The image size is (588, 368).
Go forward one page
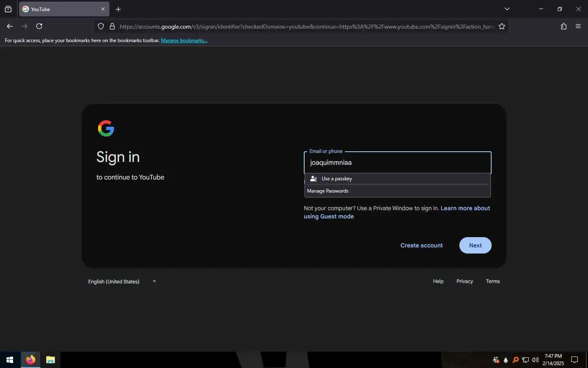[x=24, y=26]
